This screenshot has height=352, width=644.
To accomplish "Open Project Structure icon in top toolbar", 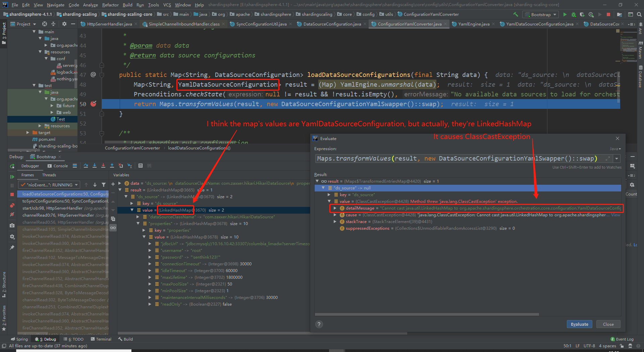I will click(619, 14).
